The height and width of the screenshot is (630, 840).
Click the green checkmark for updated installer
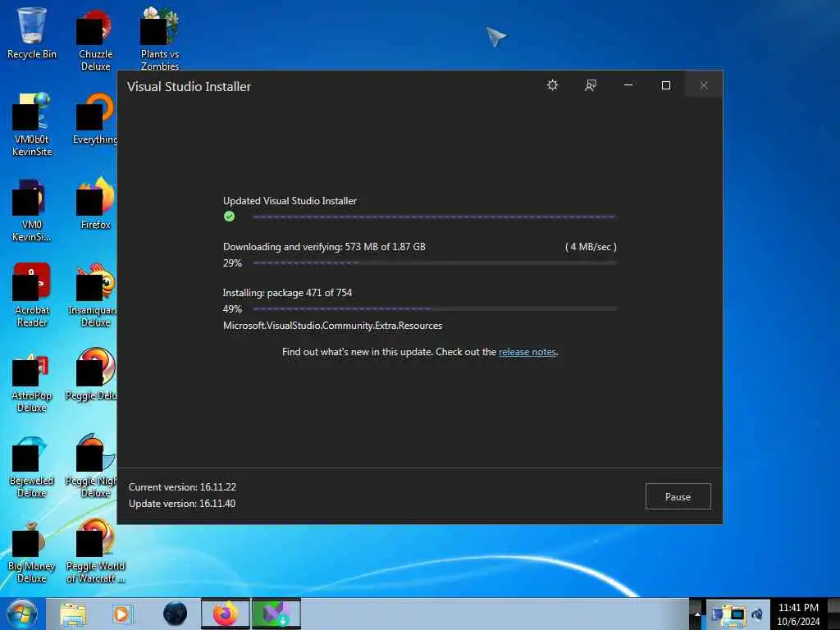click(230, 217)
